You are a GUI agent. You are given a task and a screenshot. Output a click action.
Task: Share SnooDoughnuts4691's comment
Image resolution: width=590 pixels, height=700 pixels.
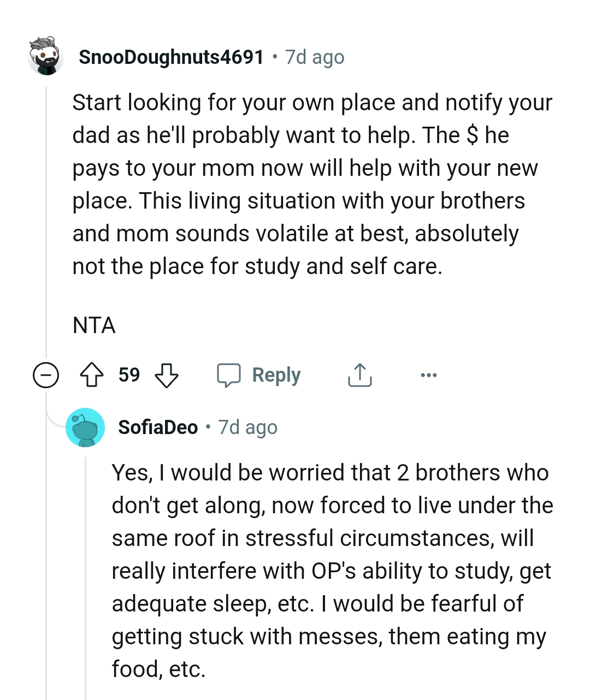359,375
